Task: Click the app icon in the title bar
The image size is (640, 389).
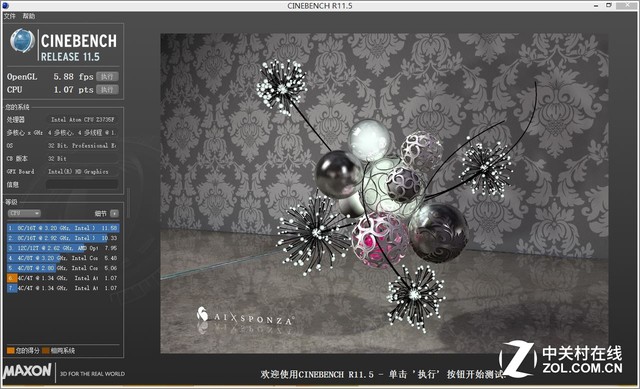Action: coord(5,5)
